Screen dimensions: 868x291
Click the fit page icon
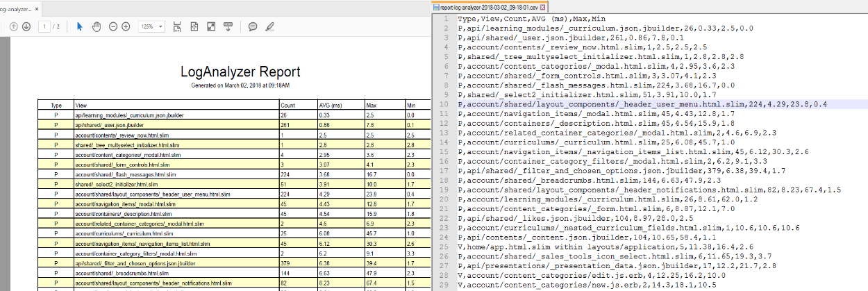pyautogui.click(x=194, y=26)
